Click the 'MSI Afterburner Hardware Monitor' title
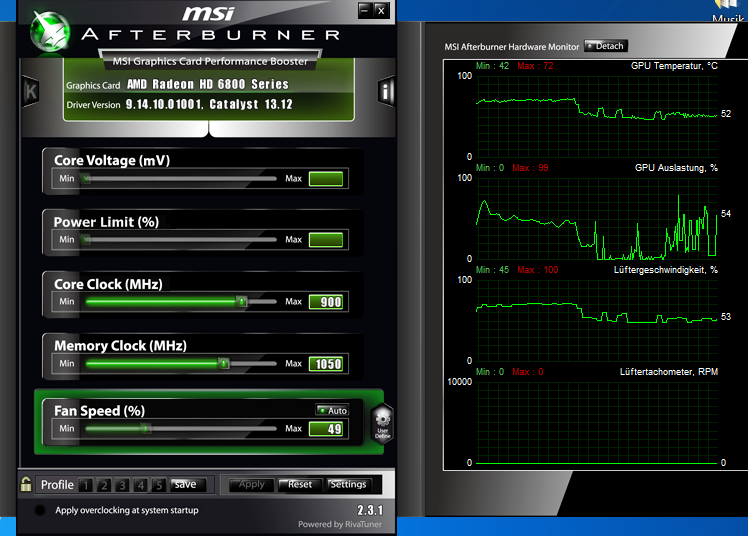 coord(511,47)
